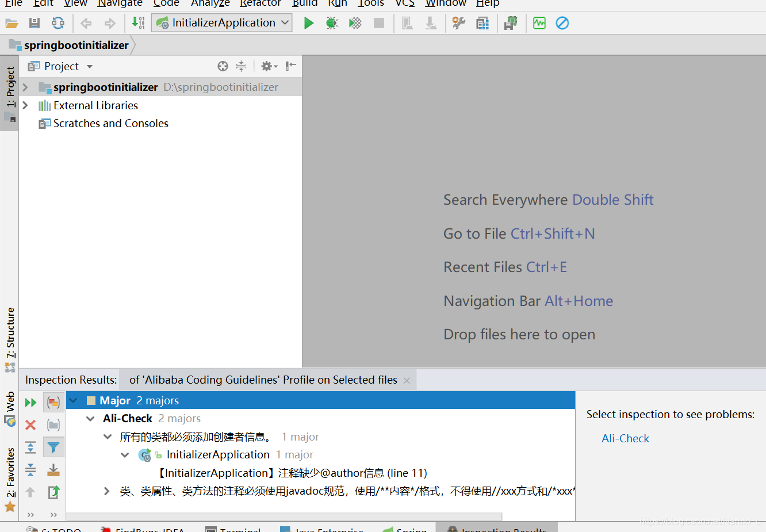Run InitializerApplication with the green play button

click(x=309, y=23)
